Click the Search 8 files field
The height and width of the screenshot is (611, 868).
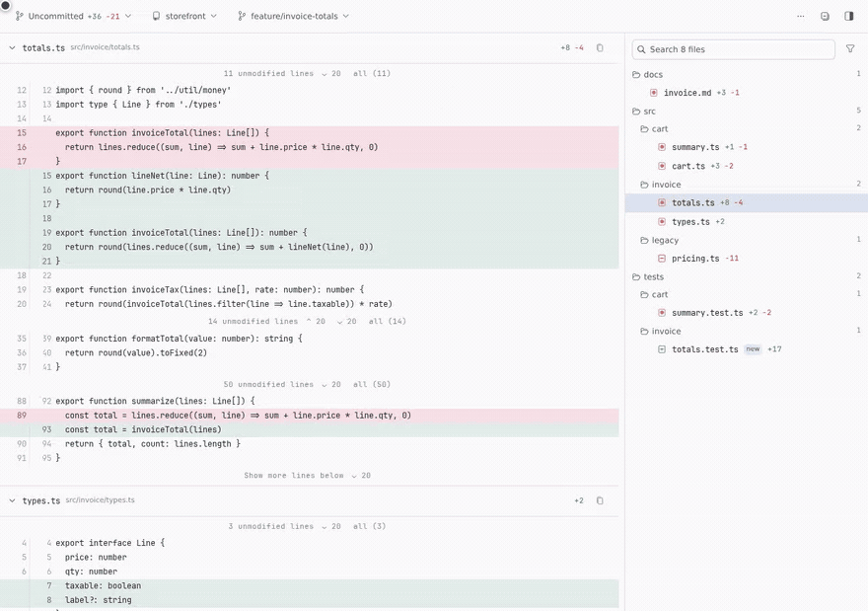(x=734, y=49)
